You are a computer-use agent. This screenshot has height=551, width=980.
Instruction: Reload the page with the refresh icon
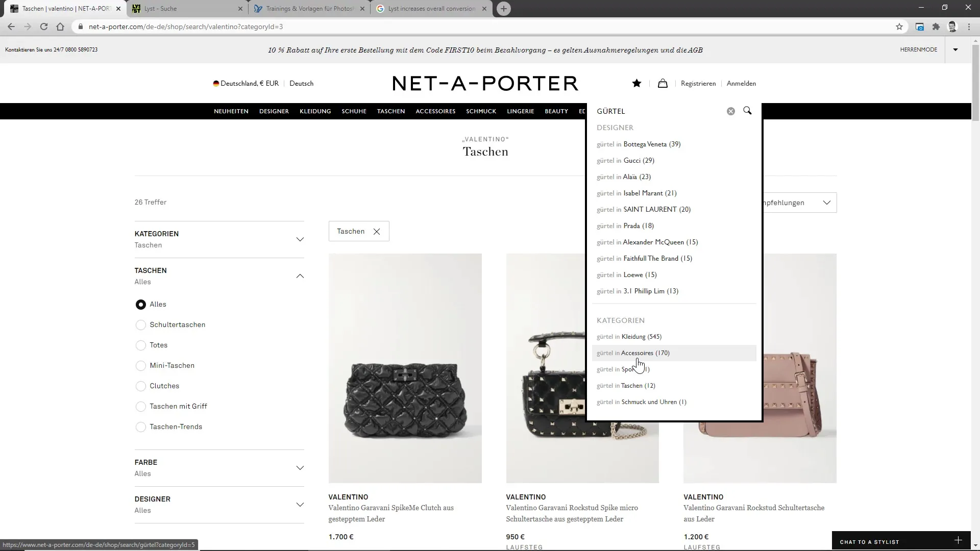point(44,27)
